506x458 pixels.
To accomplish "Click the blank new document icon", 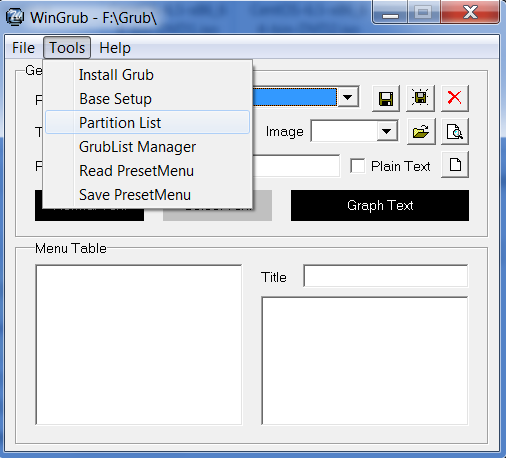I will (455, 165).
